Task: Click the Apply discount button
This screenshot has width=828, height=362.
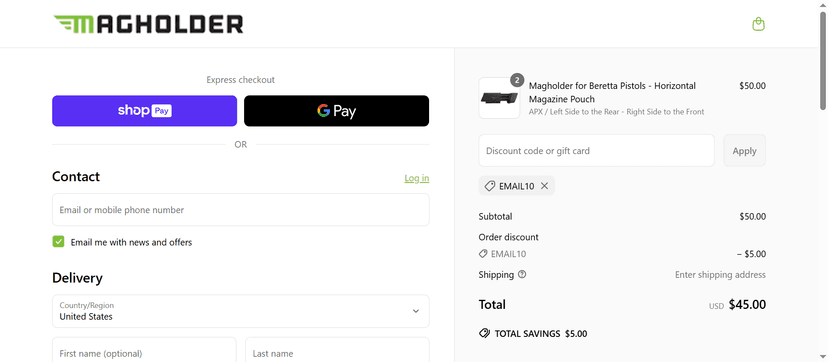Action: [745, 150]
